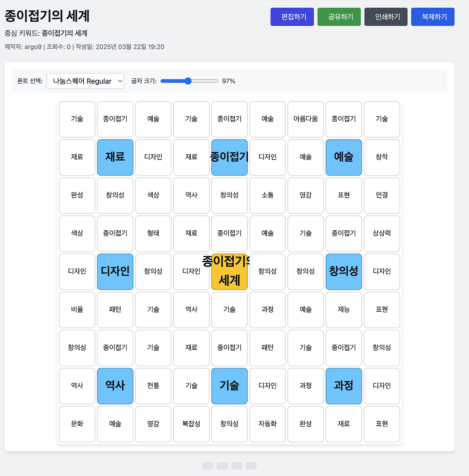The height and width of the screenshot is (476, 469).
Task: Select the 자동화 cell in the bottom row
Action: 267,424
